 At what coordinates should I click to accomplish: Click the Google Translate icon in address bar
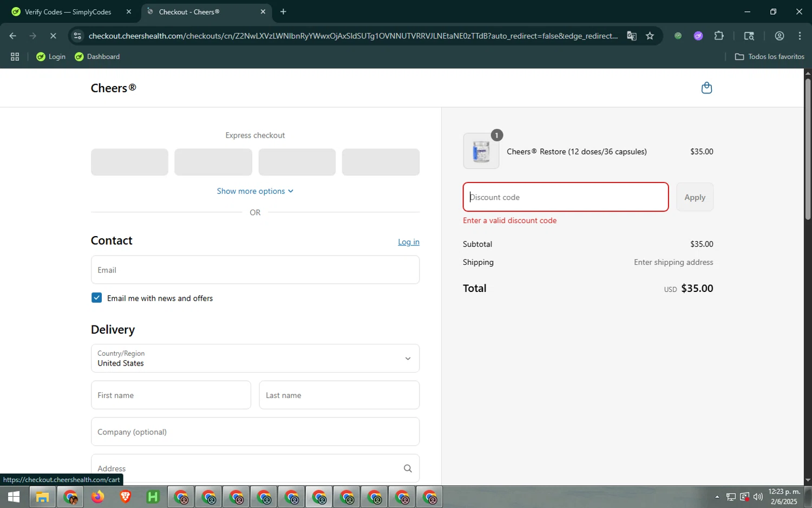click(632, 36)
